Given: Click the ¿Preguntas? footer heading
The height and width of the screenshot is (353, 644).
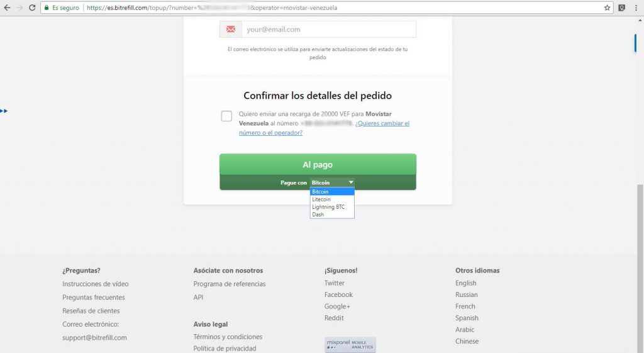Looking at the screenshot, I should [81, 271].
